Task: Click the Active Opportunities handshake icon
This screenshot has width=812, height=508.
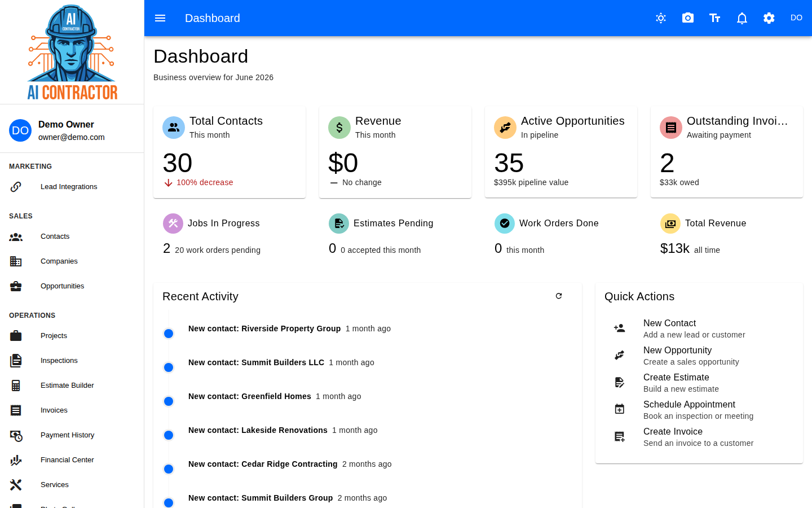Action: pyautogui.click(x=505, y=128)
